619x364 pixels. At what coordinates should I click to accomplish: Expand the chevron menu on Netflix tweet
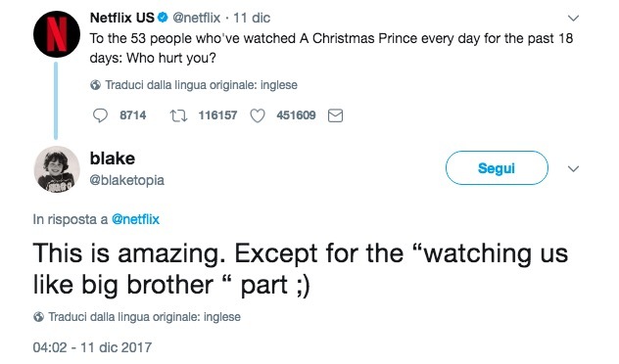pyautogui.click(x=573, y=19)
